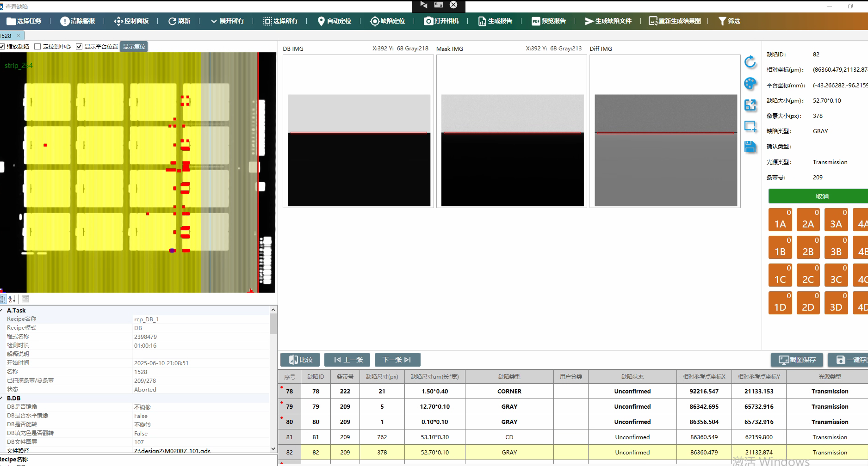Screen dimensions: 868x466
Task: Select defect class 1B
Action: click(780, 247)
